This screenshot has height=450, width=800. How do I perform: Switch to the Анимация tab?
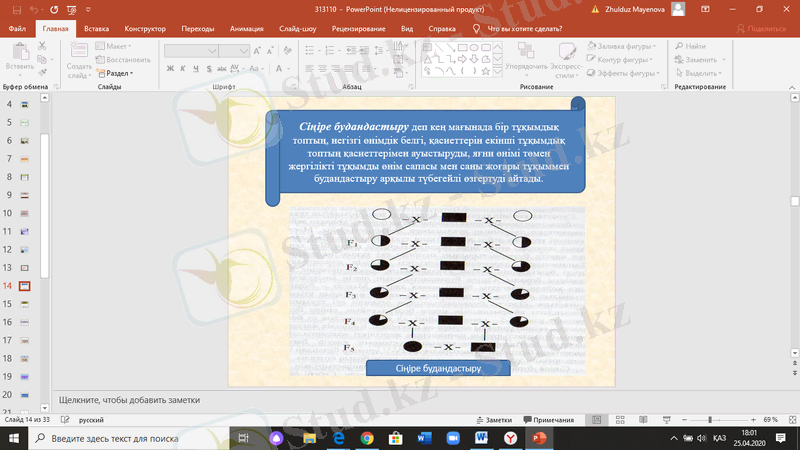247,29
